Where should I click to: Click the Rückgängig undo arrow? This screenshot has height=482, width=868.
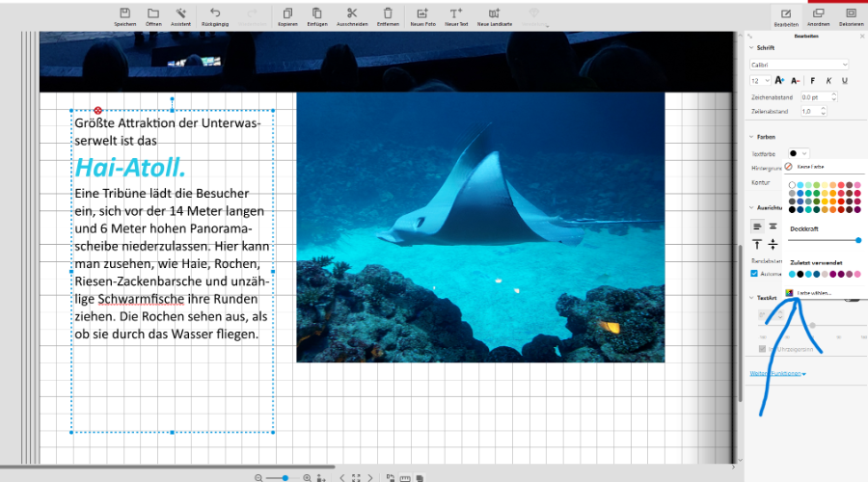(x=215, y=14)
